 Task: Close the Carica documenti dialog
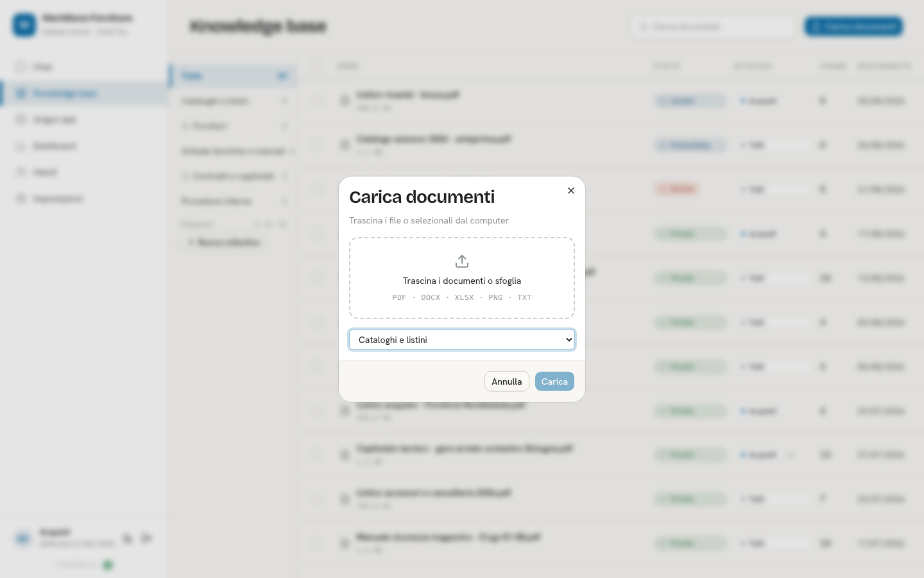tap(571, 191)
